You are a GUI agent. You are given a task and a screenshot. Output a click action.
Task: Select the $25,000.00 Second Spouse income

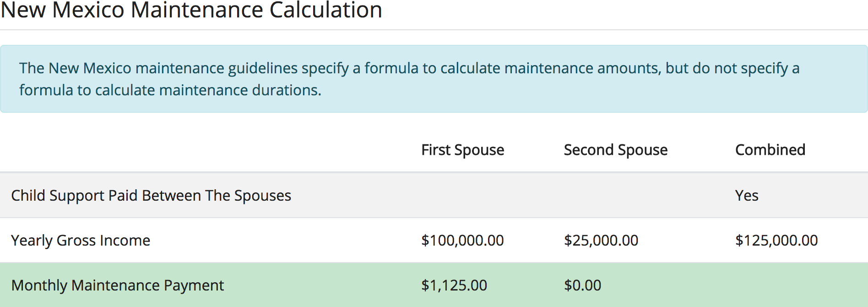pyautogui.click(x=601, y=241)
